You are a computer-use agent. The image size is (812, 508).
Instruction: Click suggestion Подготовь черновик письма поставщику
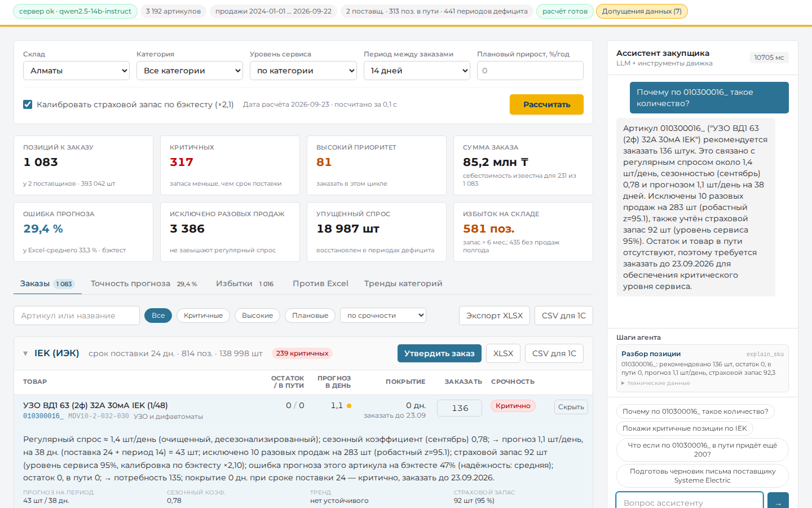[x=703, y=476]
